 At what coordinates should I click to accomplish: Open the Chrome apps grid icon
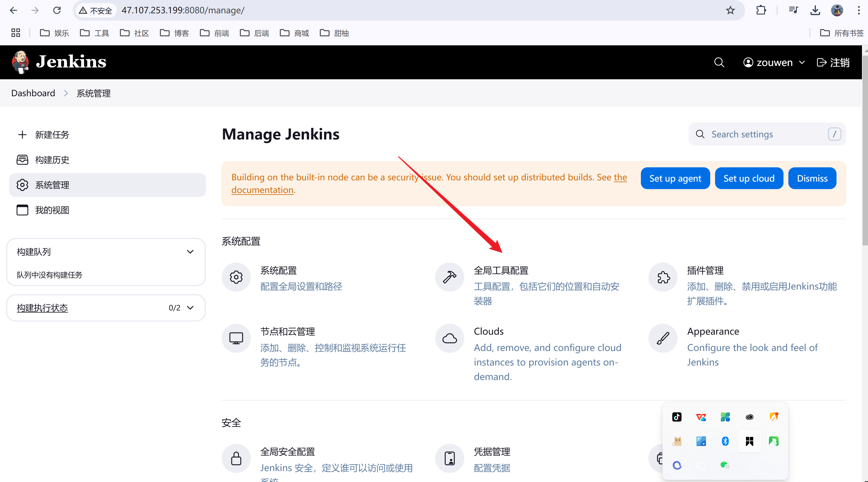15,33
